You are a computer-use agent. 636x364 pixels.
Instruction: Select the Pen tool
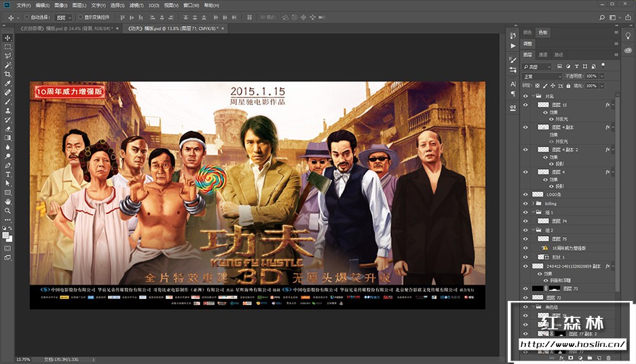coord(7,165)
